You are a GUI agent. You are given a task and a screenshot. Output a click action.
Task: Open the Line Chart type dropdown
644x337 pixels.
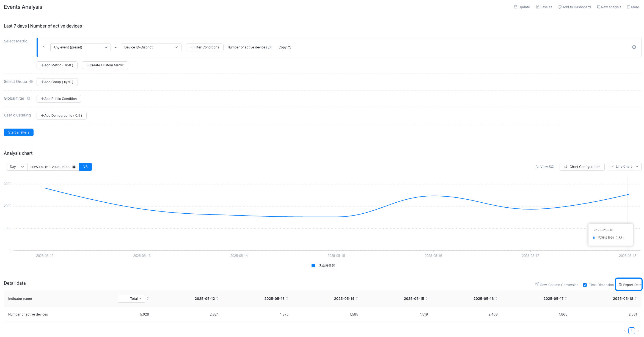[x=624, y=167]
